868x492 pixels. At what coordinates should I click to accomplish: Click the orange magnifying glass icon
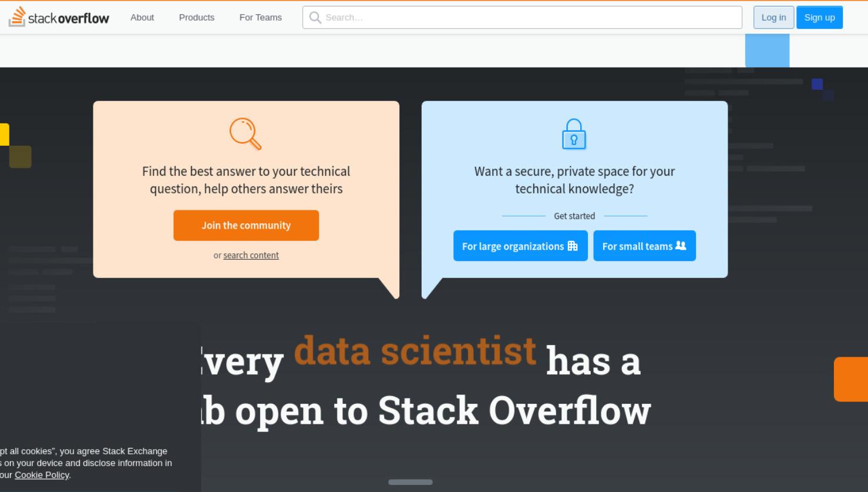point(245,133)
